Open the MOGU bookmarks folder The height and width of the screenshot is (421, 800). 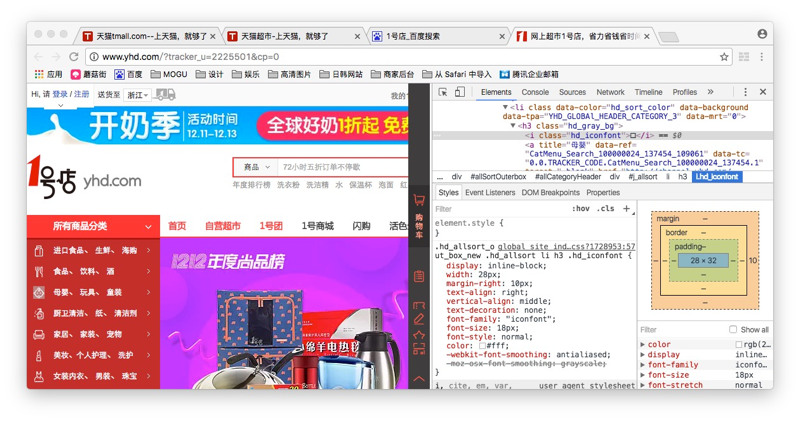coord(169,75)
